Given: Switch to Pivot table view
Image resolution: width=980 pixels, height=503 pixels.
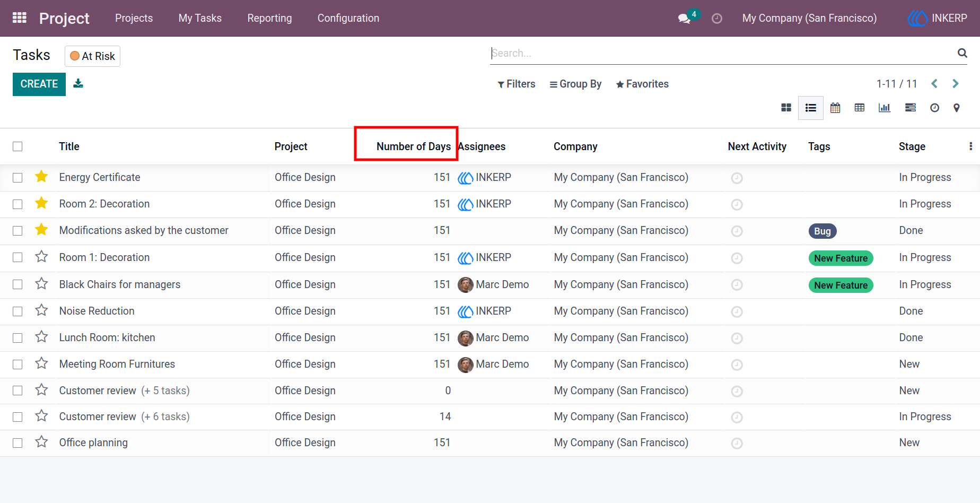Looking at the screenshot, I should [x=860, y=108].
